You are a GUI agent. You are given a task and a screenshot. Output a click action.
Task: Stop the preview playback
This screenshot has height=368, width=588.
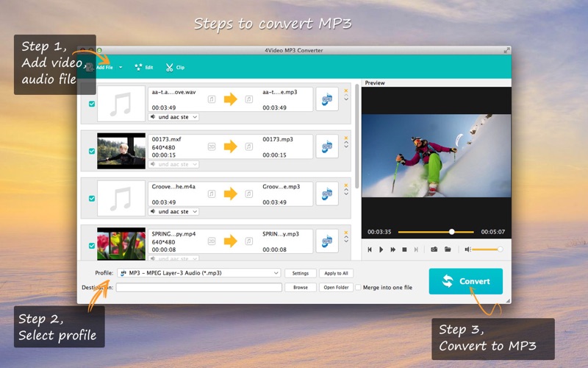[x=404, y=250]
